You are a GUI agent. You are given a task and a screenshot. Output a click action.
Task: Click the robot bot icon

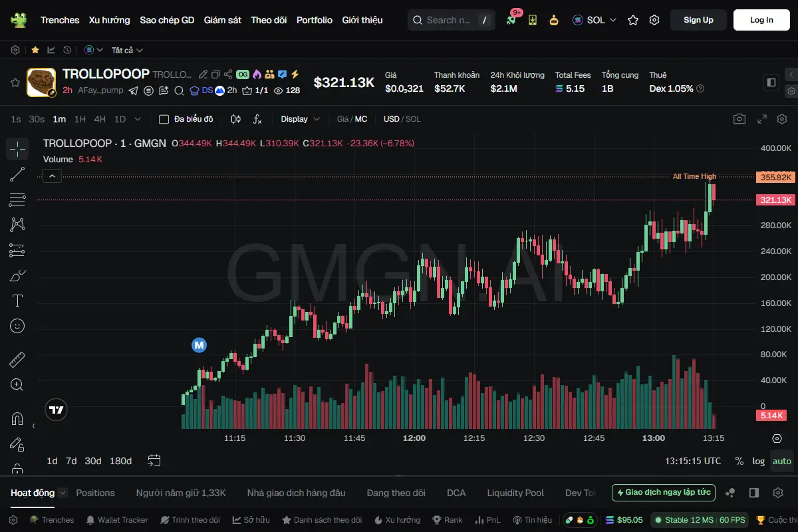(x=554, y=20)
